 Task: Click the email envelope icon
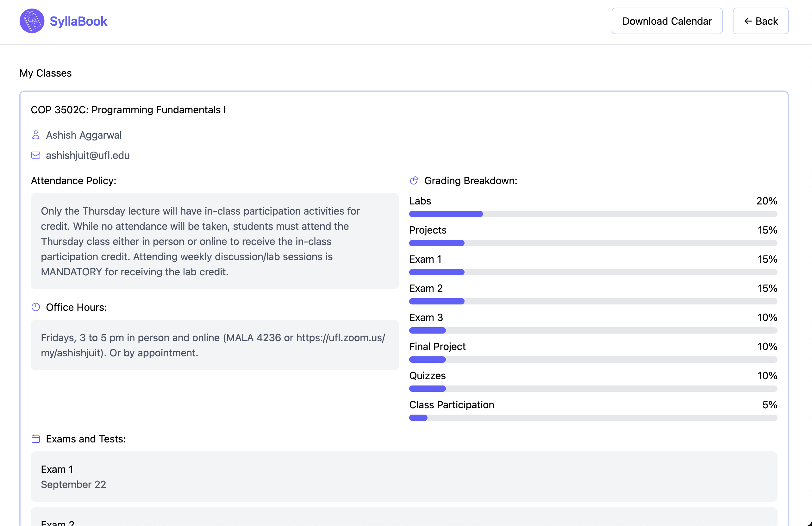[35, 155]
